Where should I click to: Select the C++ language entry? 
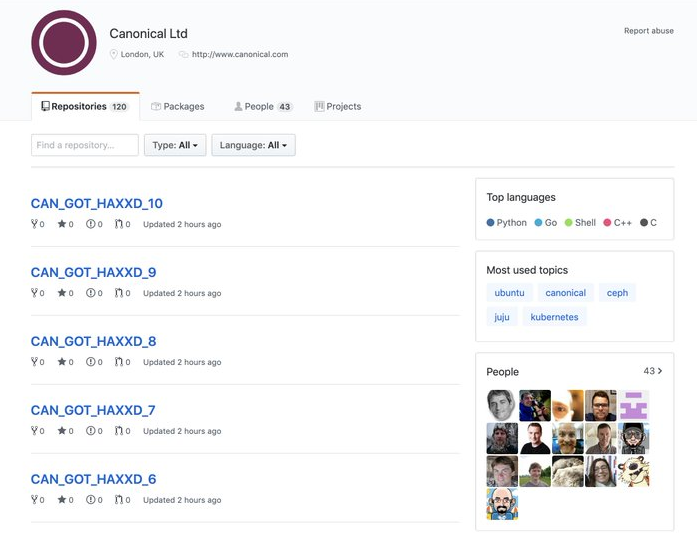(x=617, y=222)
